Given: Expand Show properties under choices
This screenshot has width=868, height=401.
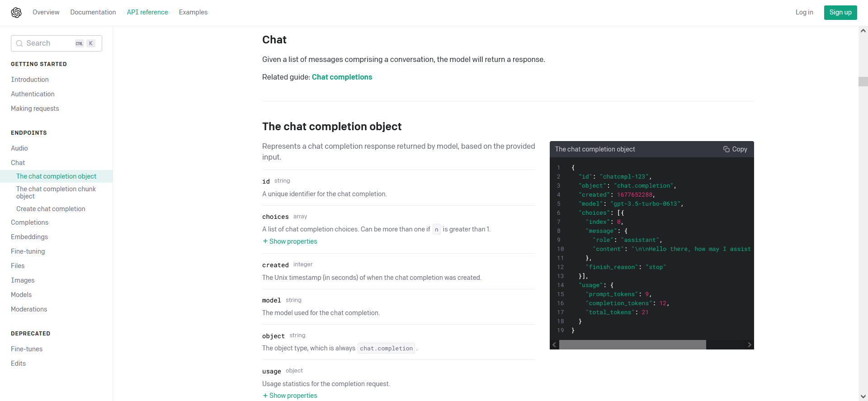Looking at the screenshot, I should (x=290, y=241).
